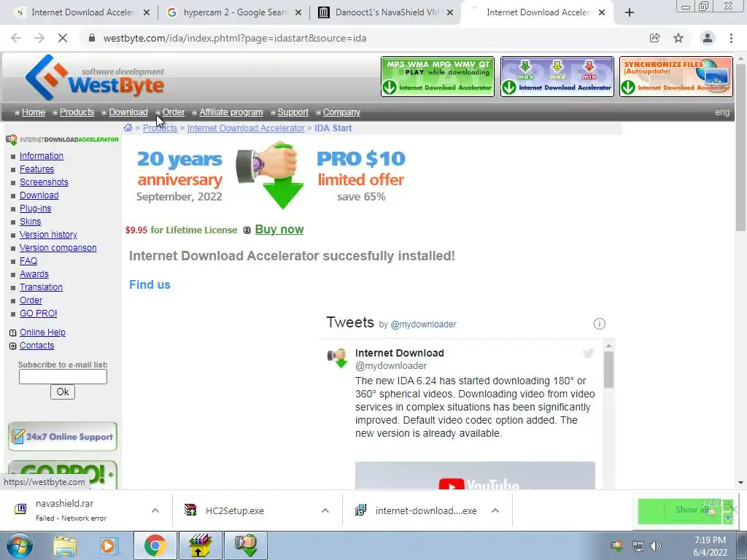The width and height of the screenshot is (747, 560).
Task: Open the Order nav menu item
Action: [x=174, y=112]
